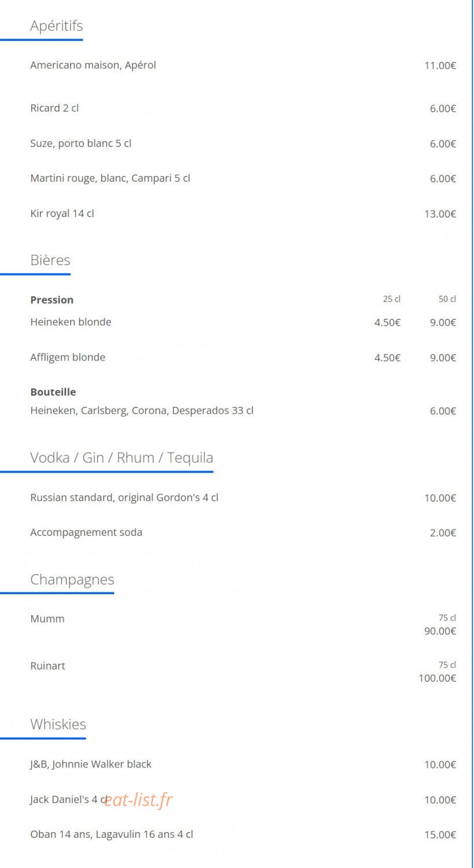This screenshot has height=868, width=474.
Task: Select Heineken blonde 25 cl price
Action: [x=387, y=322]
